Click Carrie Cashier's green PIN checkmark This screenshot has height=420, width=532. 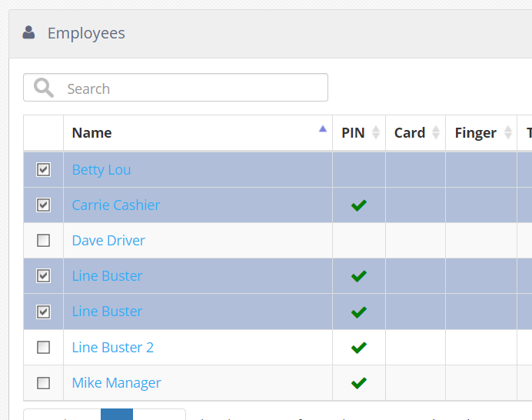pyautogui.click(x=359, y=205)
